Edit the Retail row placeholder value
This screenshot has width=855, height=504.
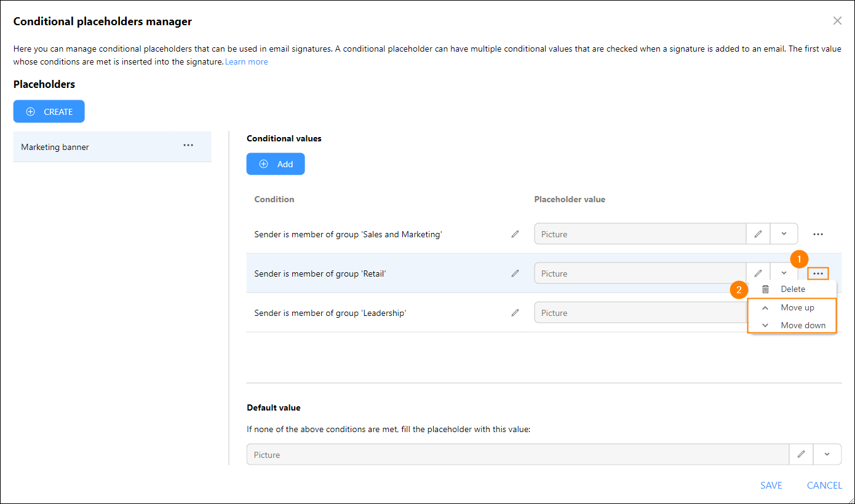(758, 274)
